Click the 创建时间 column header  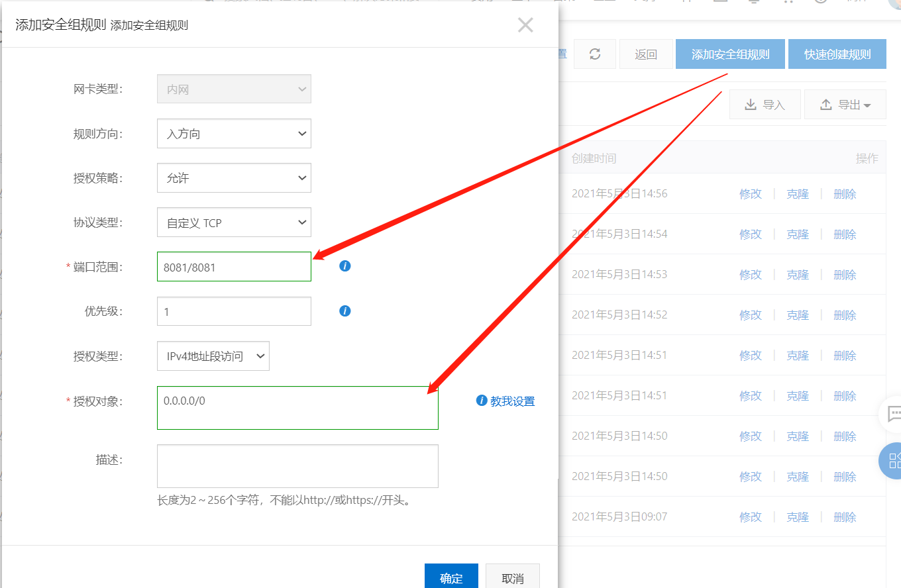tap(594, 158)
